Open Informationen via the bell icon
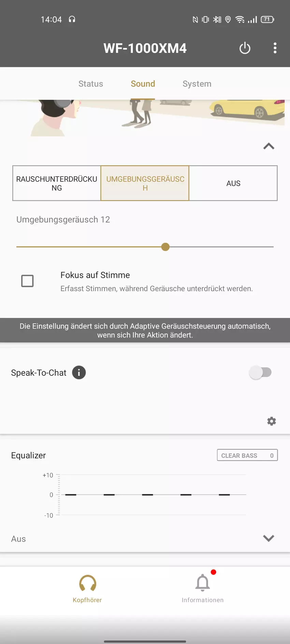The width and height of the screenshot is (290, 644). [x=203, y=583]
